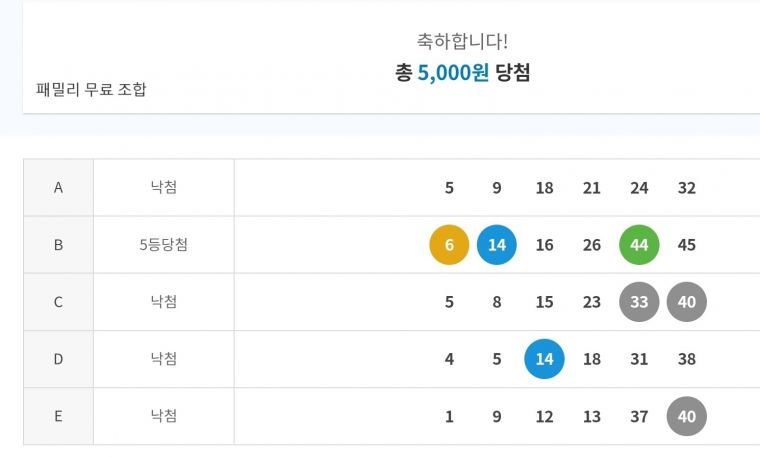Screen dimensions: 760x457
Task: Click the gray ball 33 in row C
Action: pyautogui.click(x=639, y=302)
